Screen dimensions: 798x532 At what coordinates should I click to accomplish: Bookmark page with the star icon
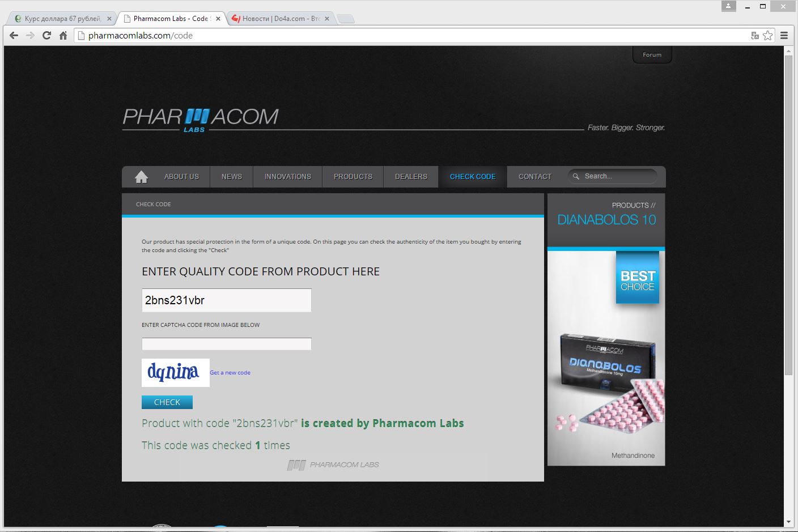point(767,36)
